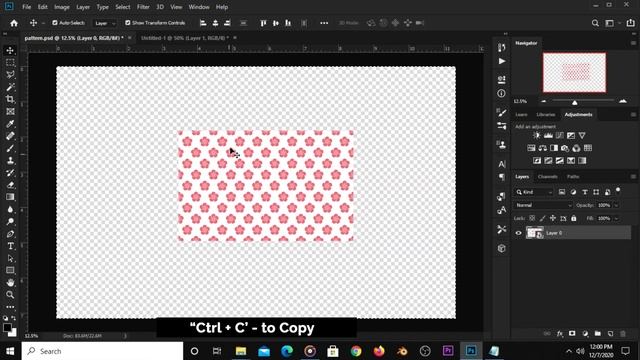640x360 pixels.
Task: Toggle pixel layer filter
Action: (x=562, y=192)
